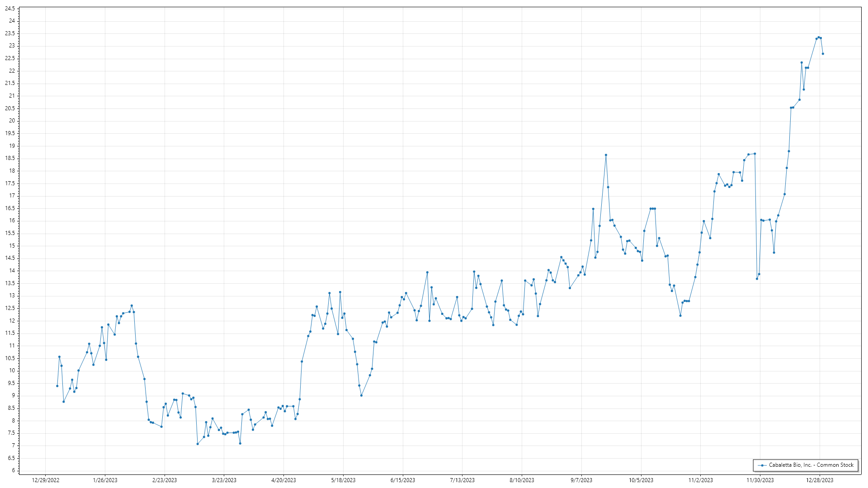Viewport: 868px width, 488px height.
Task: Select the 15 value on y-axis
Action: click(12, 246)
